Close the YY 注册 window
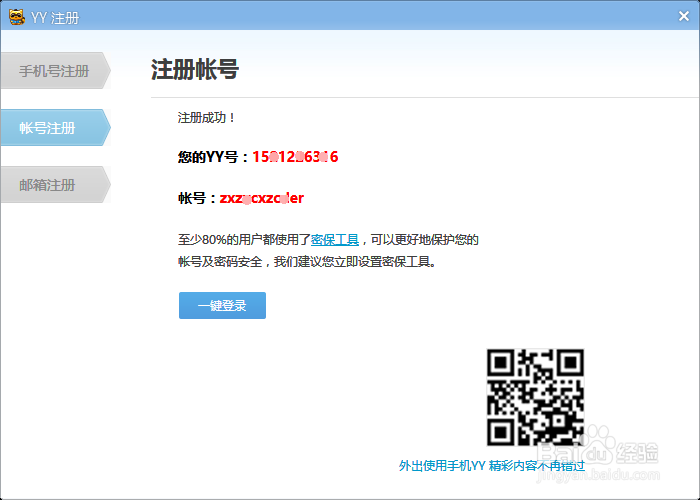The height and width of the screenshot is (500, 700). pos(683,17)
